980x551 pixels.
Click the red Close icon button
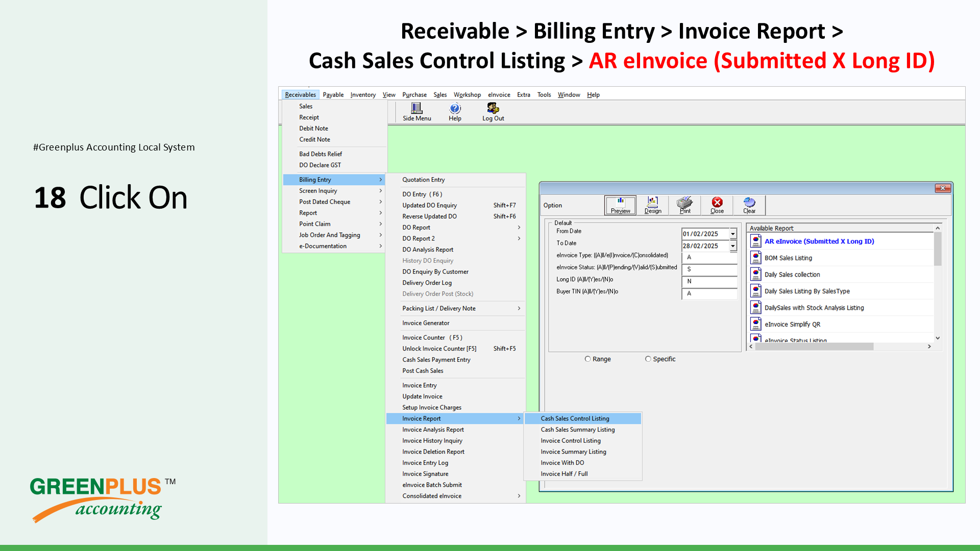717,205
